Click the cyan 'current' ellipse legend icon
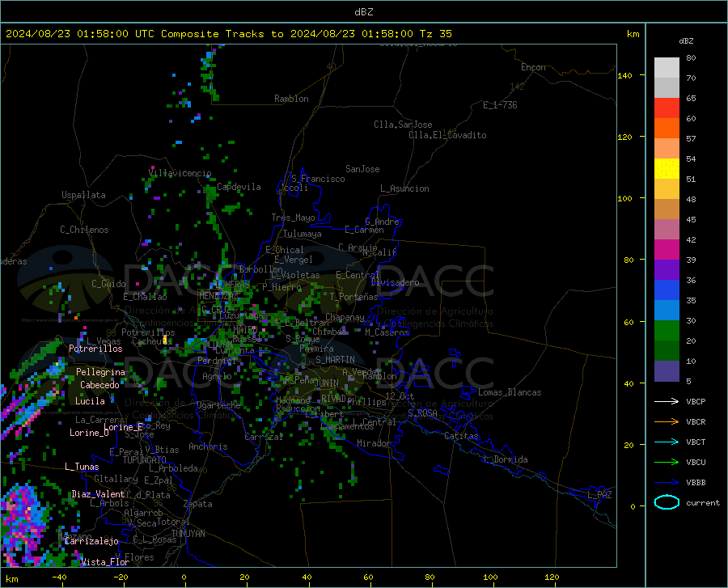 (x=667, y=502)
